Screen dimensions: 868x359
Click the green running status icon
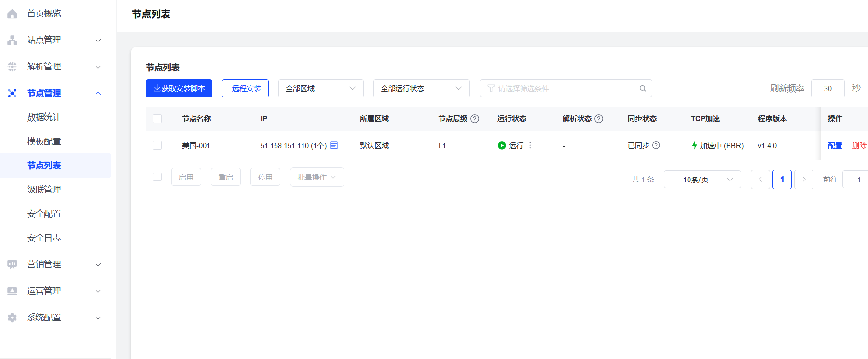(x=502, y=145)
